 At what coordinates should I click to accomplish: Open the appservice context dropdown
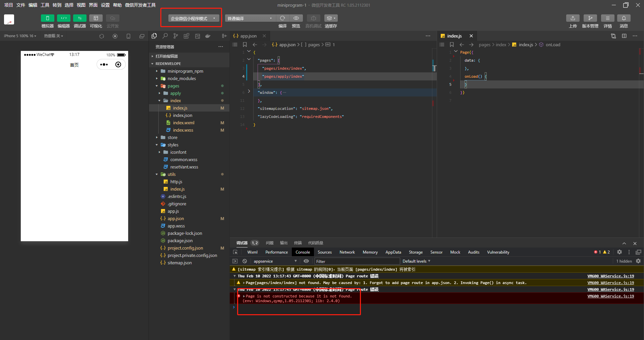[x=275, y=261]
